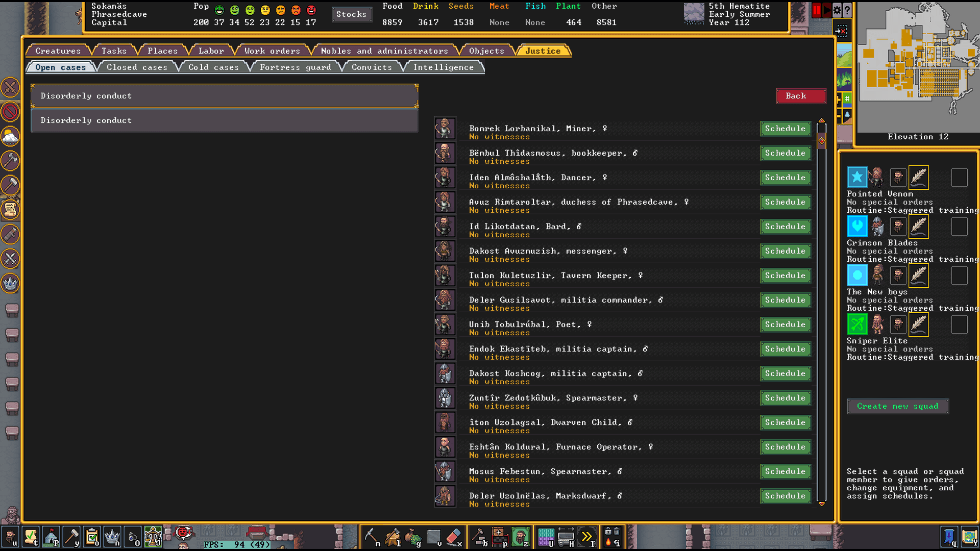The image size is (980, 551).
Task: Switch to the Closed cases tab
Action: [x=137, y=67]
